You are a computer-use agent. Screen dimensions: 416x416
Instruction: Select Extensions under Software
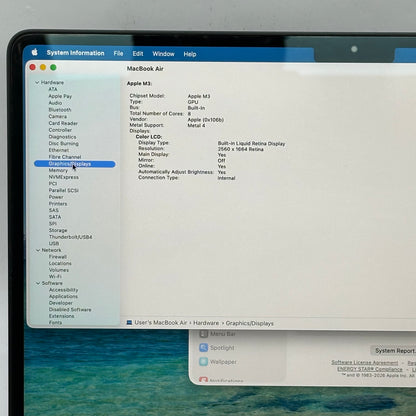tap(61, 316)
